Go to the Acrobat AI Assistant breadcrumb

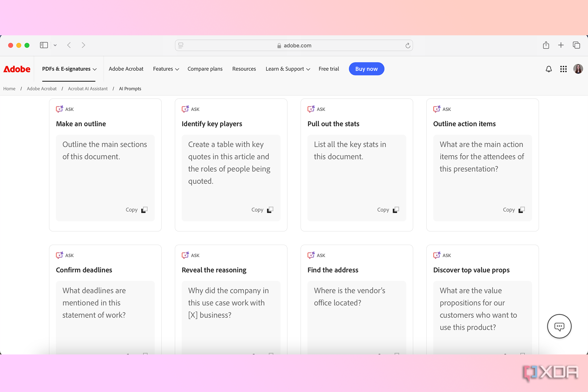click(88, 89)
